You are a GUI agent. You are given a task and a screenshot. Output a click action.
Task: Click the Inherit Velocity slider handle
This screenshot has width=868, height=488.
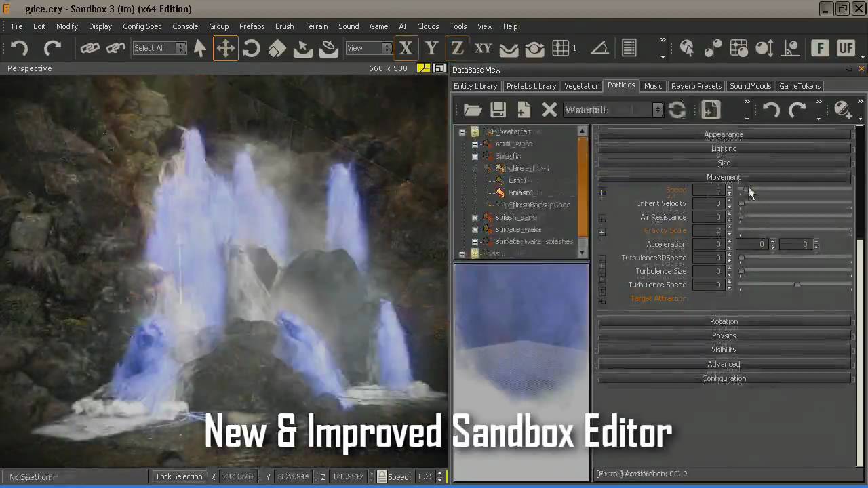point(741,203)
